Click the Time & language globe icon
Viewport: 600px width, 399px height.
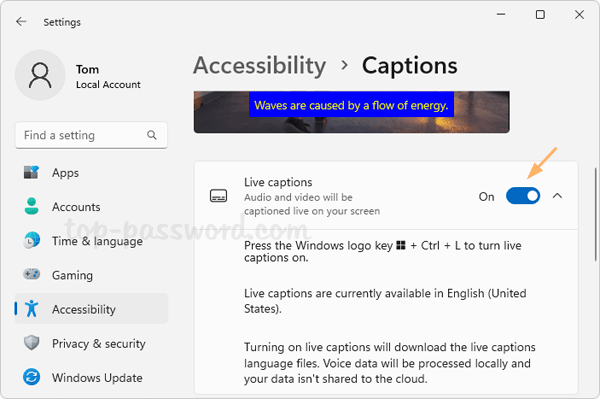(x=31, y=241)
